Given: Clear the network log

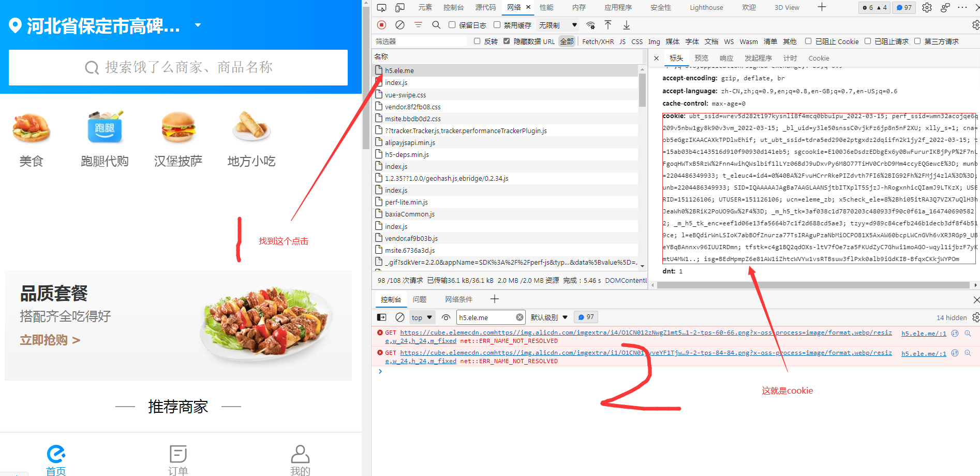Looking at the screenshot, I should coord(400,25).
